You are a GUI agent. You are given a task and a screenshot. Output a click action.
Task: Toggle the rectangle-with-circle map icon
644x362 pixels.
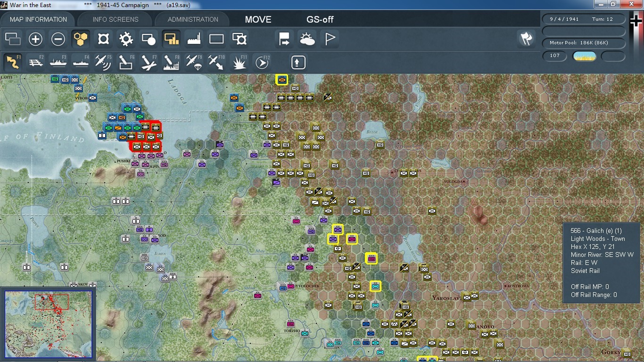coord(149,39)
